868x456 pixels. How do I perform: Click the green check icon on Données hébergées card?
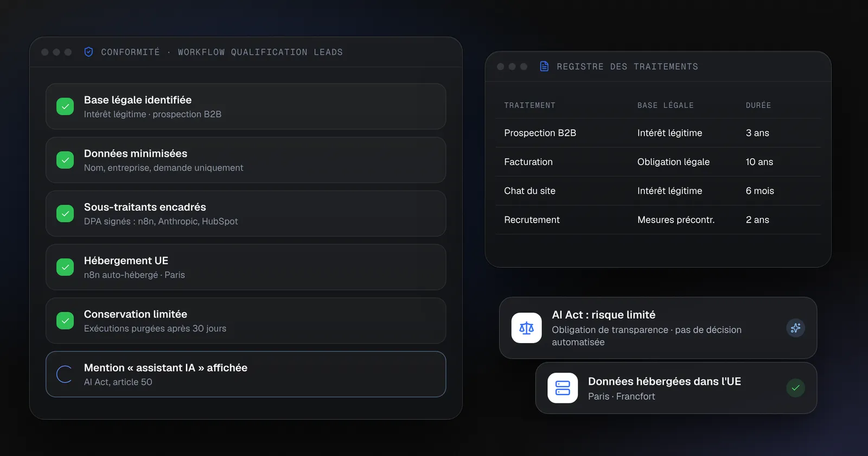[x=795, y=388]
